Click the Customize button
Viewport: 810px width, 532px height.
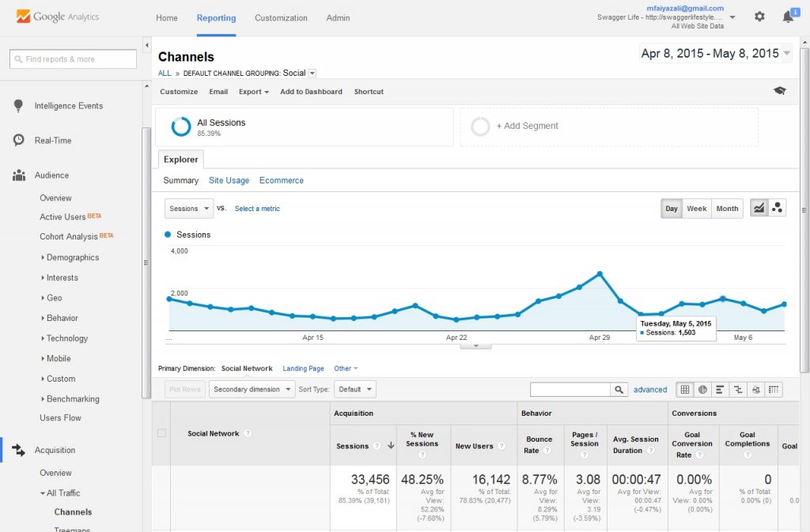179,92
